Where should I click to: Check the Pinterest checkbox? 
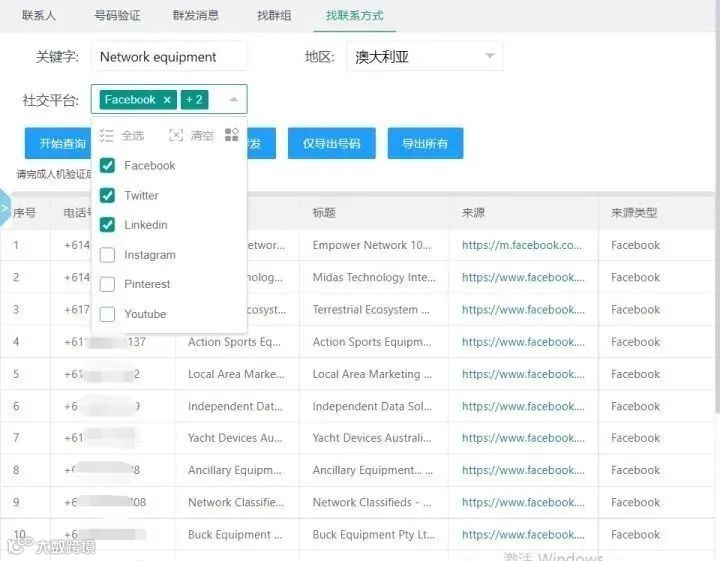click(107, 284)
